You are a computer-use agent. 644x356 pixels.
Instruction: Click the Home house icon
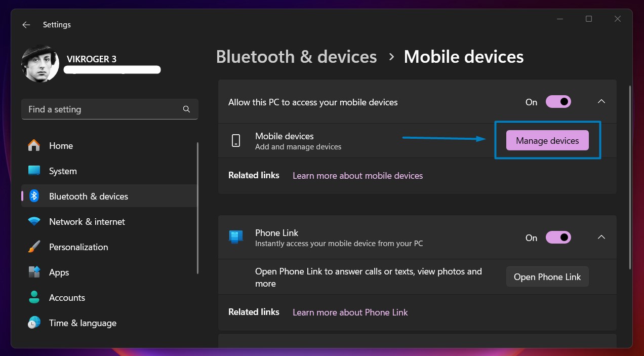(x=34, y=146)
